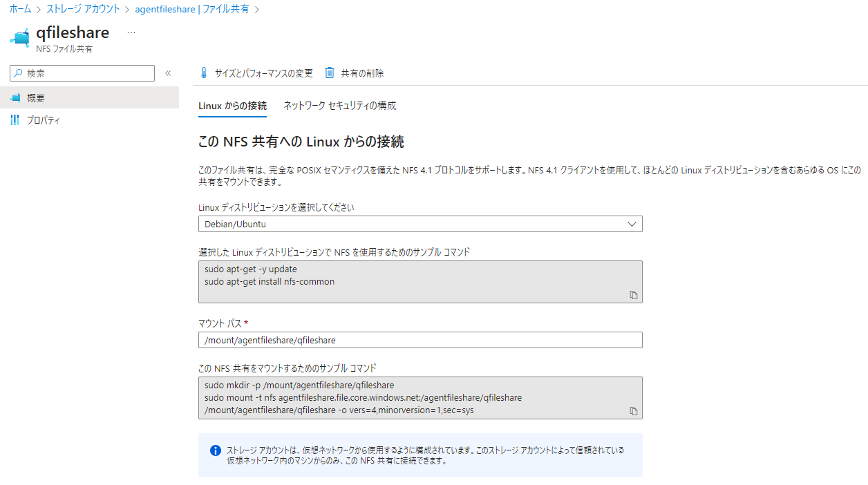Click the マウント パス input field
The height and width of the screenshot is (485, 868).
tap(420, 340)
